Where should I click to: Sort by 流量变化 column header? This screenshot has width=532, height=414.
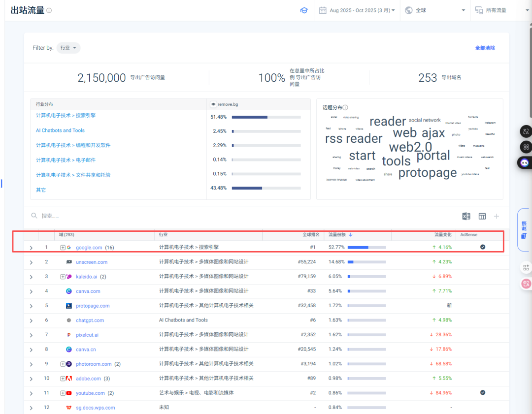(x=443, y=235)
